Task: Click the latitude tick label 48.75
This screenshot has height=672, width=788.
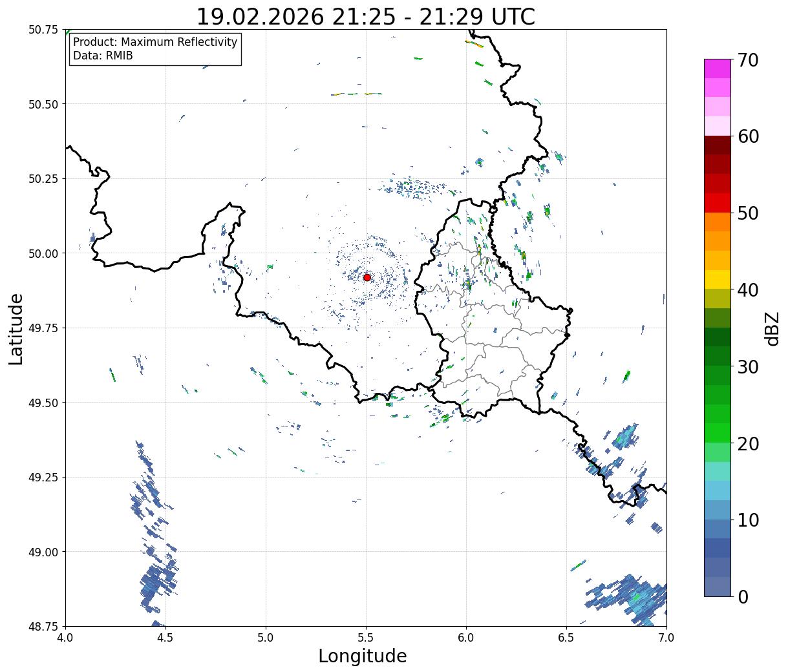Action: tap(44, 626)
